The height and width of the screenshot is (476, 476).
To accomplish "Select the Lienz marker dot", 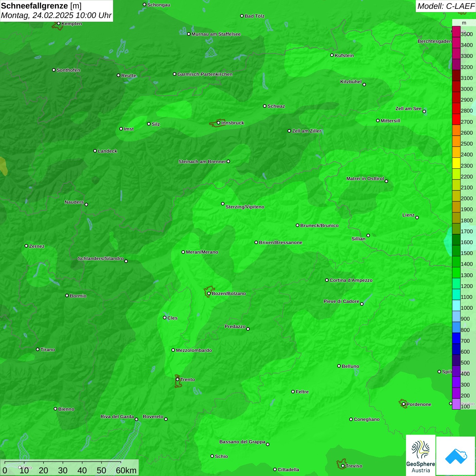I will 417,218.
